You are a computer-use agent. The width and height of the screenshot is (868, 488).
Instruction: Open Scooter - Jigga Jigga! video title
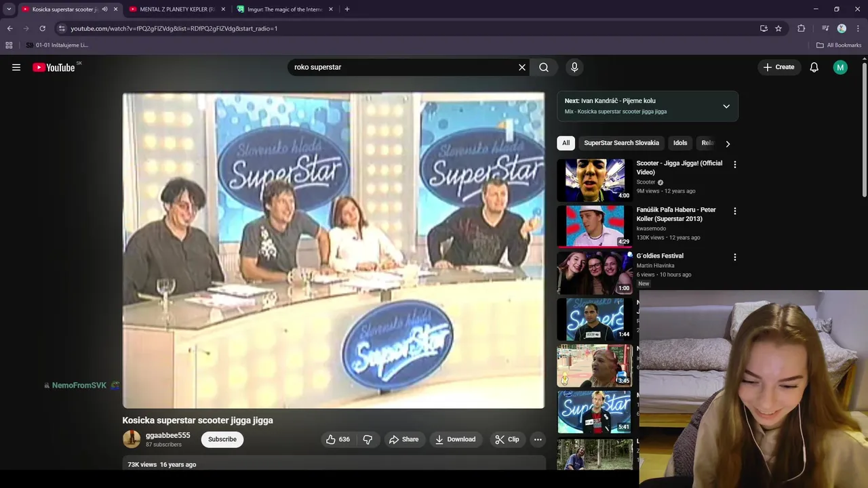pyautogui.click(x=679, y=167)
